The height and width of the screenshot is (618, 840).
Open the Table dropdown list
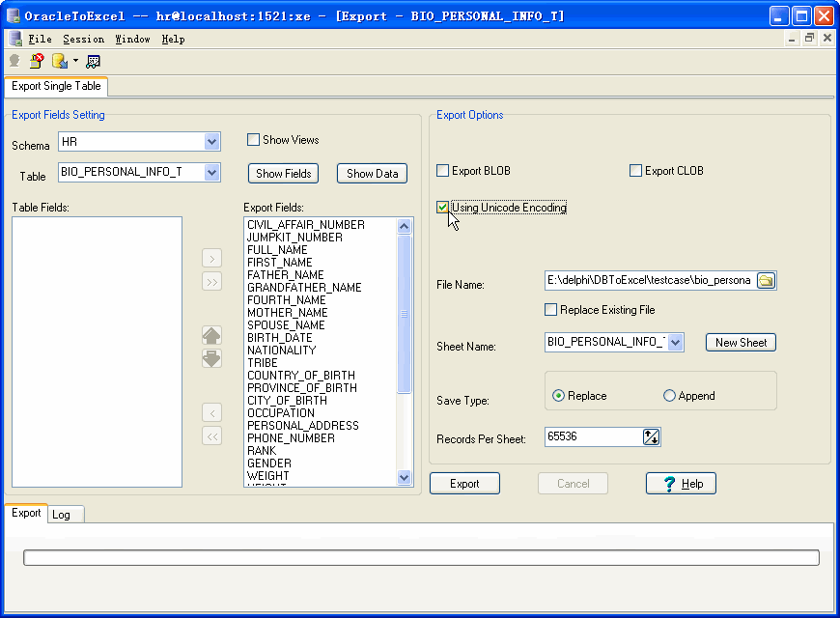211,172
